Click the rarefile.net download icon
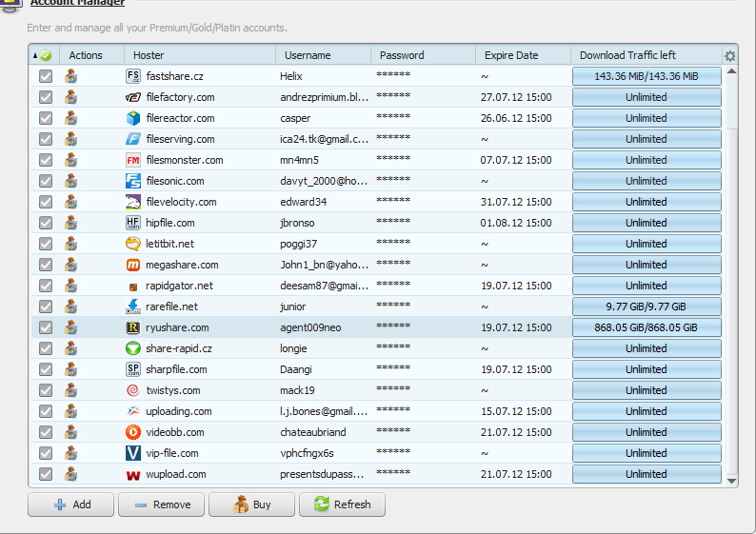 point(133,307)
